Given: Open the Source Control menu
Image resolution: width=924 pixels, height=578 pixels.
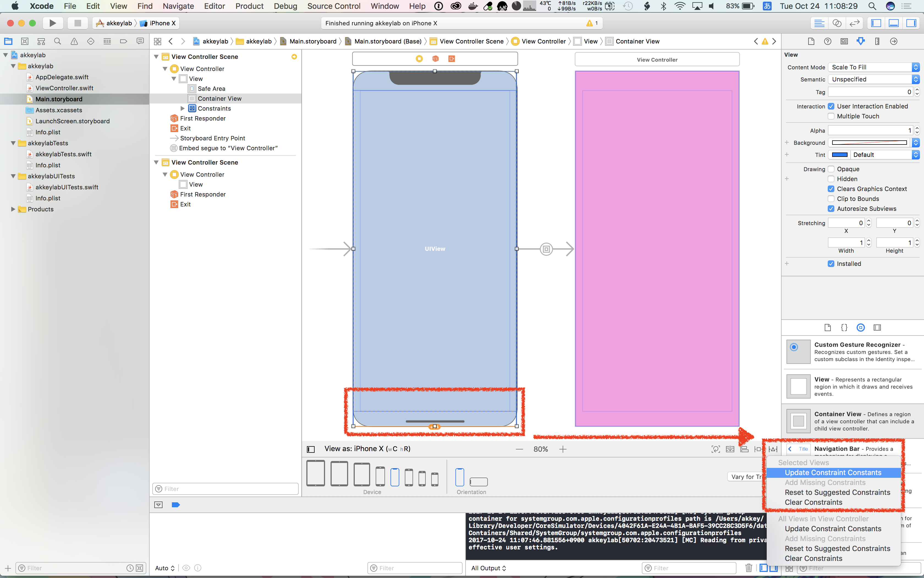Looking at the screenshot, I should 334,6.
